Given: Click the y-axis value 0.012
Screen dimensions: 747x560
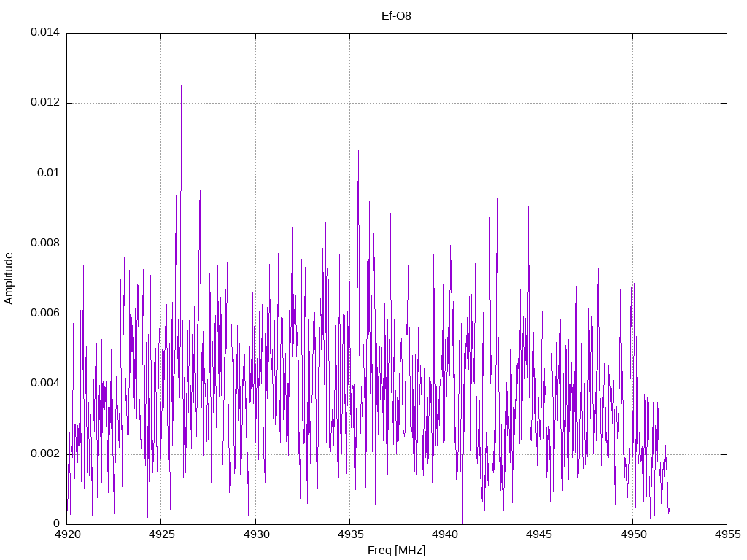Looking at the screenshot, I should [45, 102].
